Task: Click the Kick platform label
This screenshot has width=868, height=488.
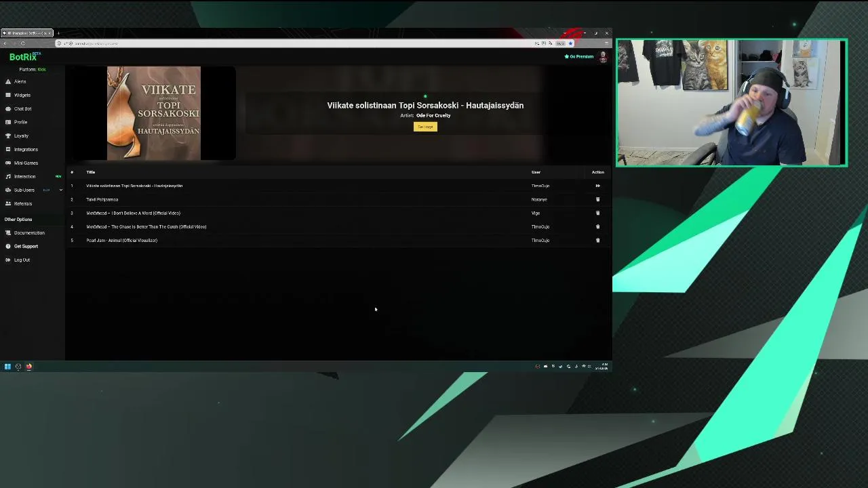Action: tap(41, 69)
